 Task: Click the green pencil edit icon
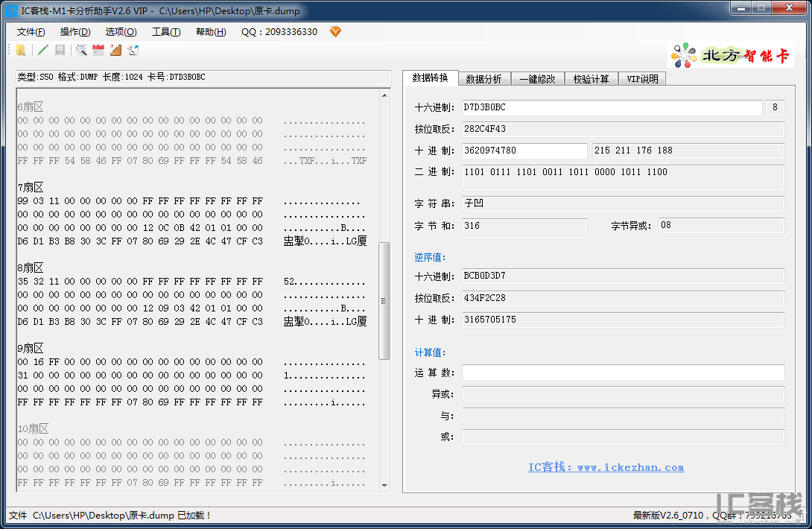tap(43, 50)
